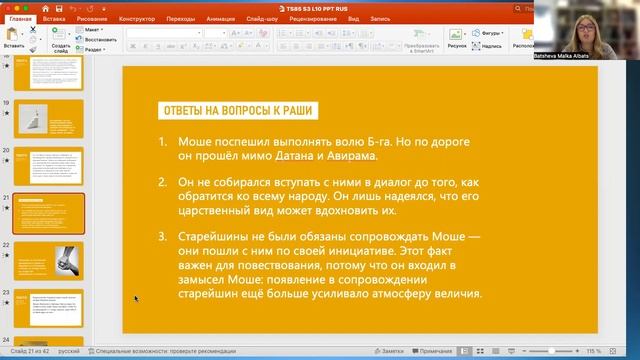Click zoom out minus icon
Screen dimensions: 640x360
point(524,351)
